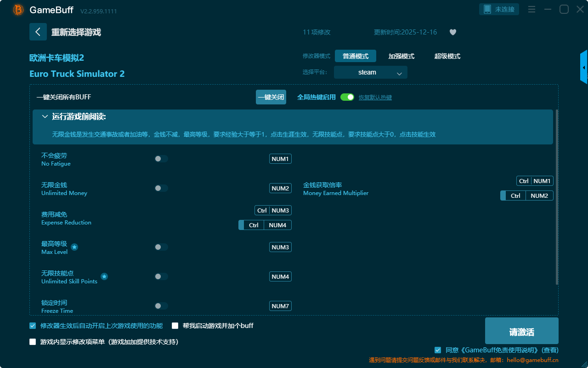Click the cheat list vertical scrollbar
Image resolution: width=588 pixels, height=368 pixels.
coord(557,197)
